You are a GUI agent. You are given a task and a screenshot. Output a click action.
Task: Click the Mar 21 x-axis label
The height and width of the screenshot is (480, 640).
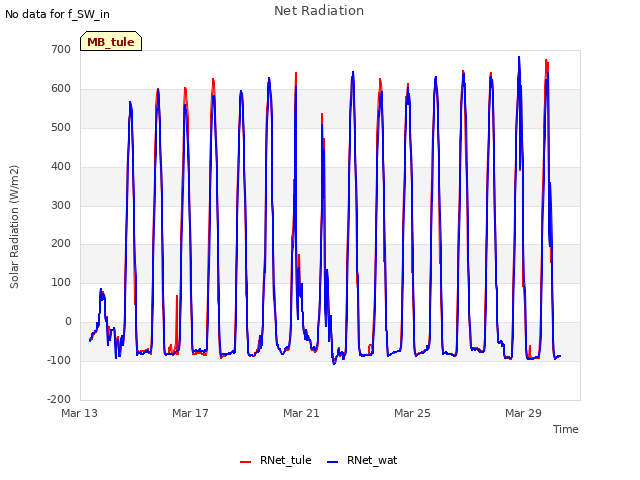301,413
